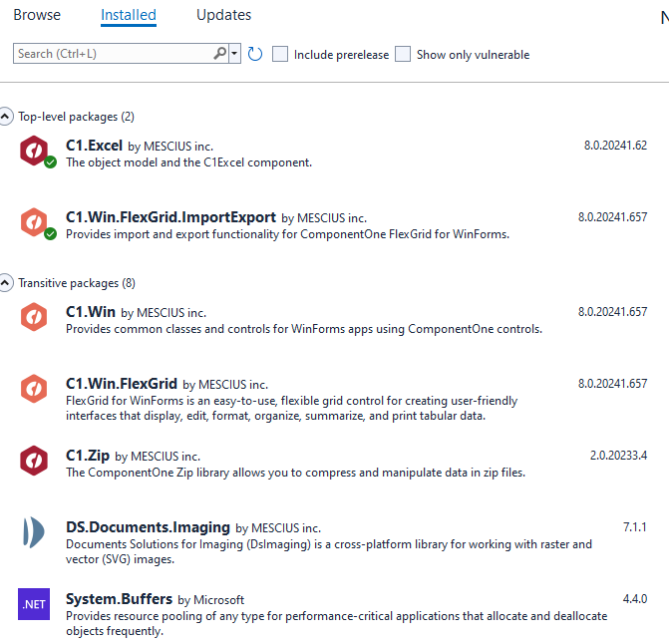669x644 pixels.
Task: Click version 8.0.20241.657 of C1.Win.FlexGrid.ImportExport
Action: pyautogui.click(x=612, y=217)
